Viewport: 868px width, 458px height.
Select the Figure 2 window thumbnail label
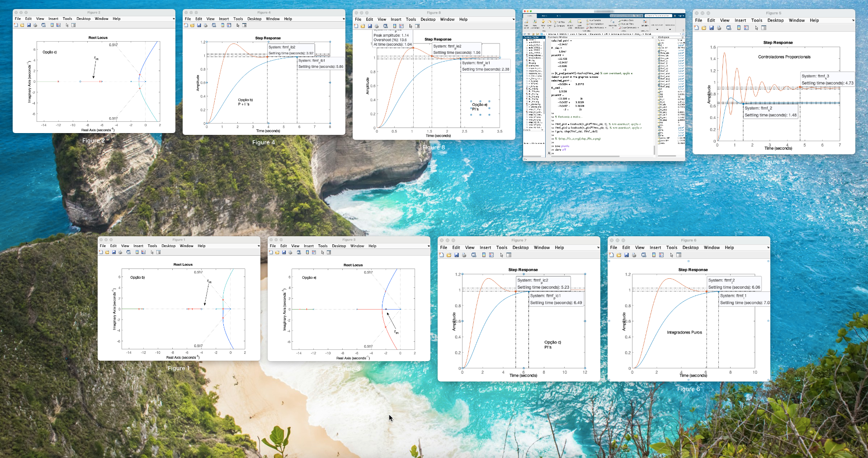93,141
